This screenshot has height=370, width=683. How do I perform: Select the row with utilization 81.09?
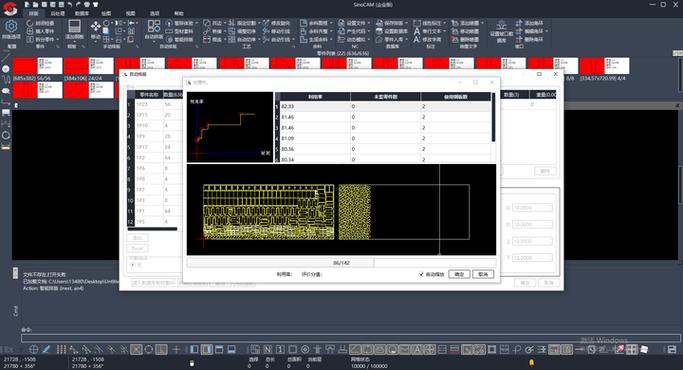coord(385,139)
